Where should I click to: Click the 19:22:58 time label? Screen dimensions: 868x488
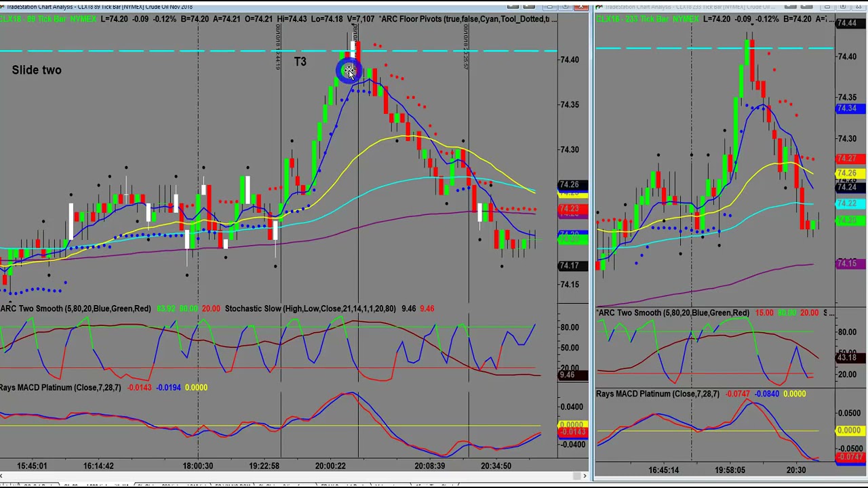point(264,466)
